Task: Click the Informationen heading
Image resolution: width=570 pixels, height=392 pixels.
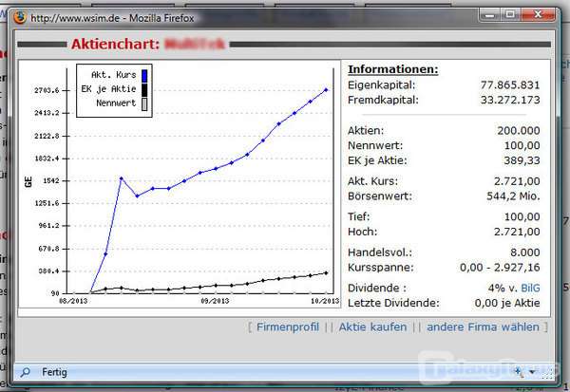Action: pos(393,69)
